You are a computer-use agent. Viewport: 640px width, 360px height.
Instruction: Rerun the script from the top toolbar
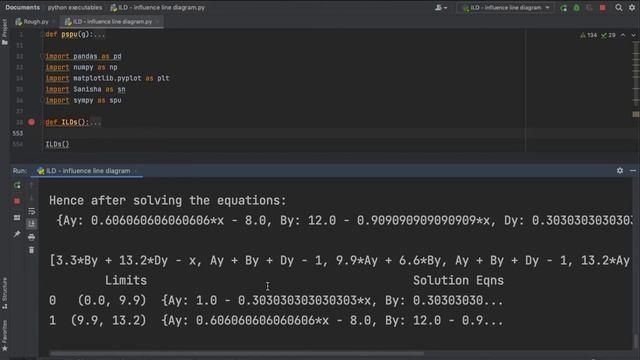pos(563,8)
